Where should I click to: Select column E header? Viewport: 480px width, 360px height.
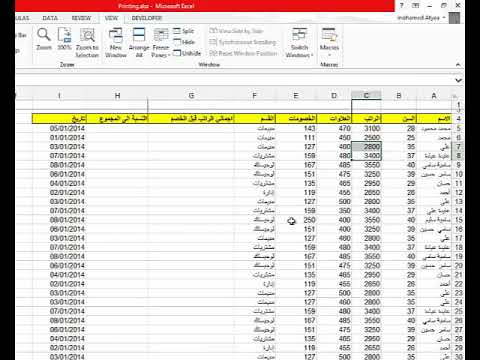click(x=296, y=96)
